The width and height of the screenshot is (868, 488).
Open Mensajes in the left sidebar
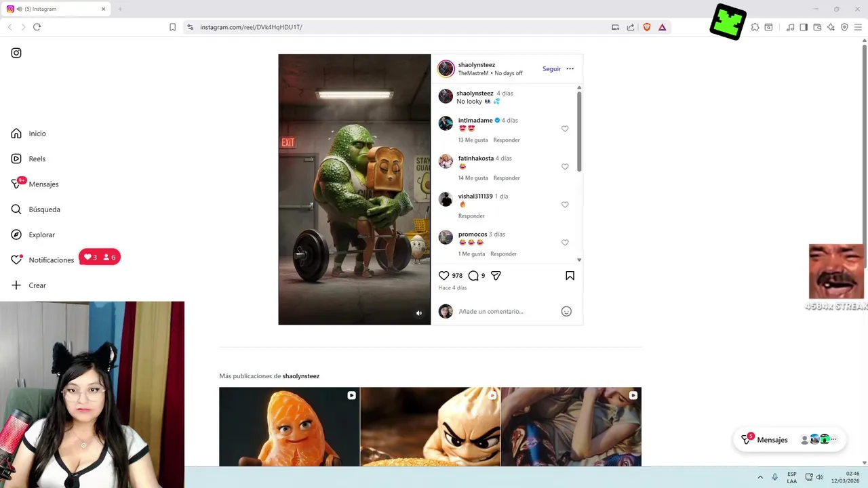click(x=35, y=184)
